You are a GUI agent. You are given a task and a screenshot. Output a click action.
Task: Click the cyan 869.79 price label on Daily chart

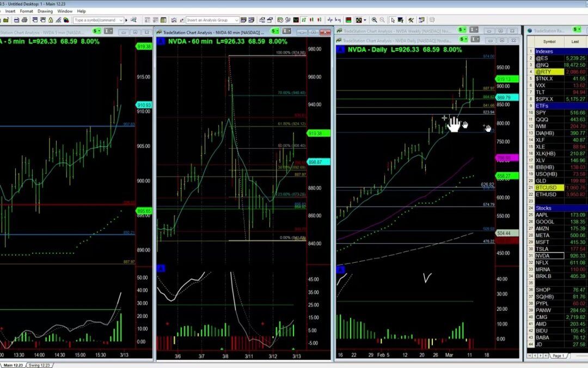507,97
